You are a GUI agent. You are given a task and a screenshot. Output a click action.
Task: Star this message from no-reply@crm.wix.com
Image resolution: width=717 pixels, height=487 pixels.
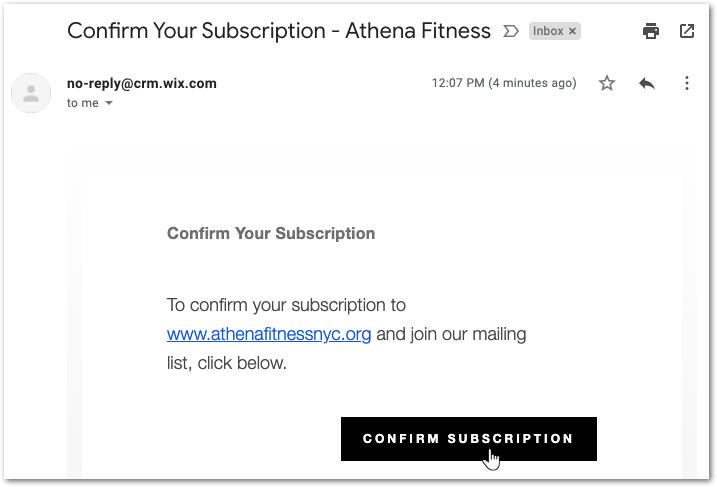(x=607, y=83)
